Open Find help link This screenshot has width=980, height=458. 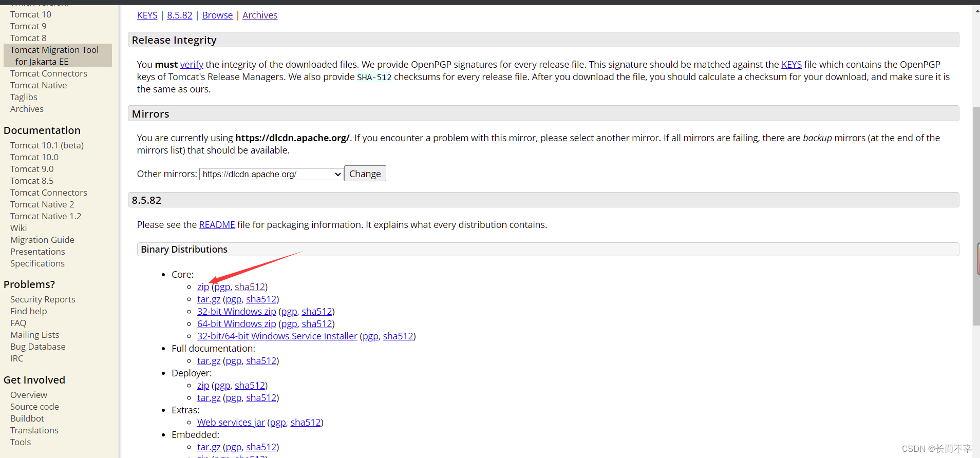coord(28,311)
